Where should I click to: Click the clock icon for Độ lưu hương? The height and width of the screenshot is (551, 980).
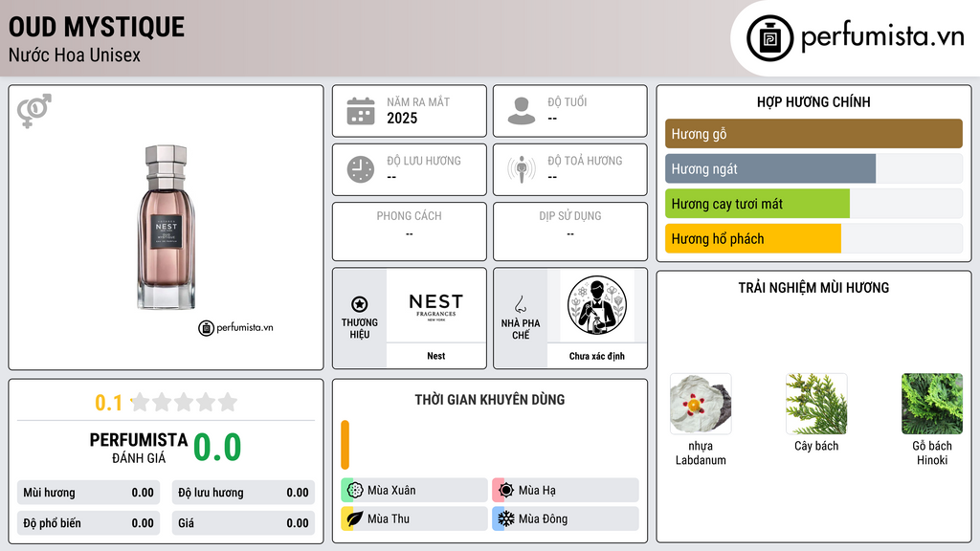[361, 169]
